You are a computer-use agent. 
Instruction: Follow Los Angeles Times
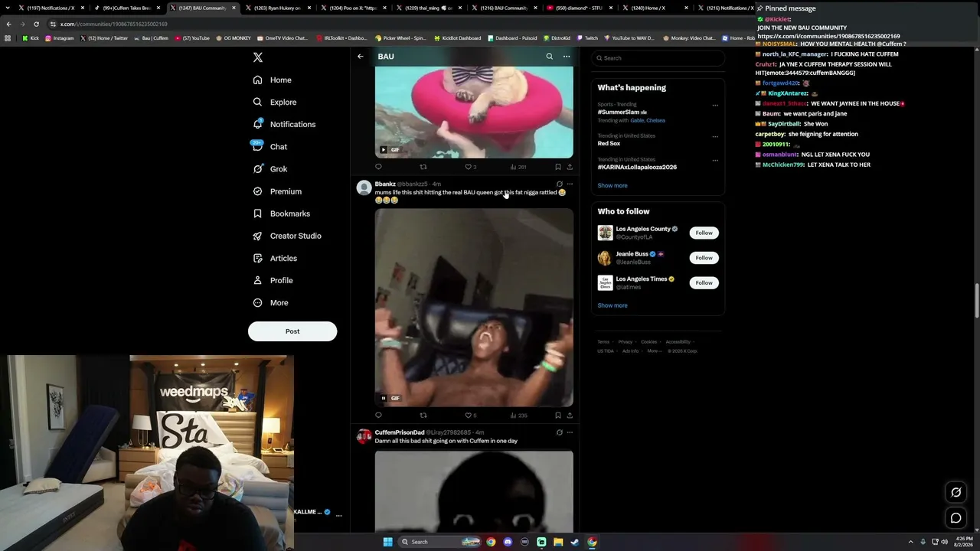click(x=704, y=283)
